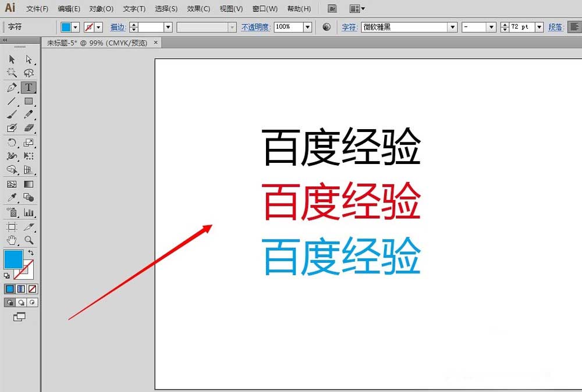Click the Recolor Artwork wheel button
582x392 pixels.
327,27
